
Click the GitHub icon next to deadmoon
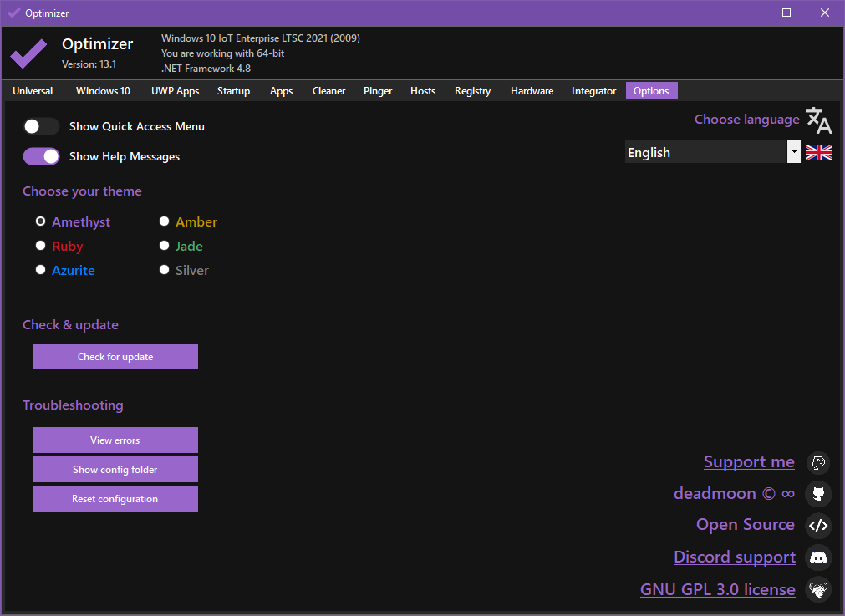(818, 494)
